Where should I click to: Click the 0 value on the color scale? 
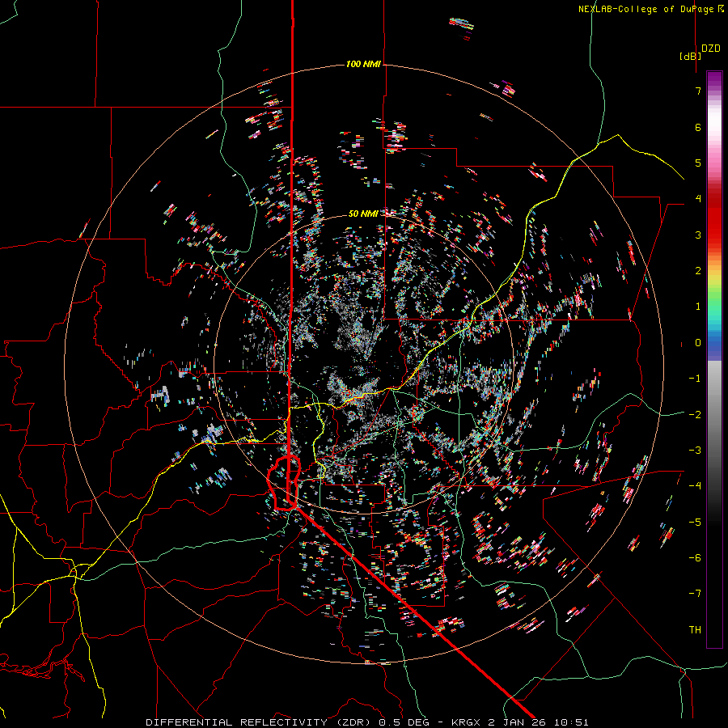[698, 343]
